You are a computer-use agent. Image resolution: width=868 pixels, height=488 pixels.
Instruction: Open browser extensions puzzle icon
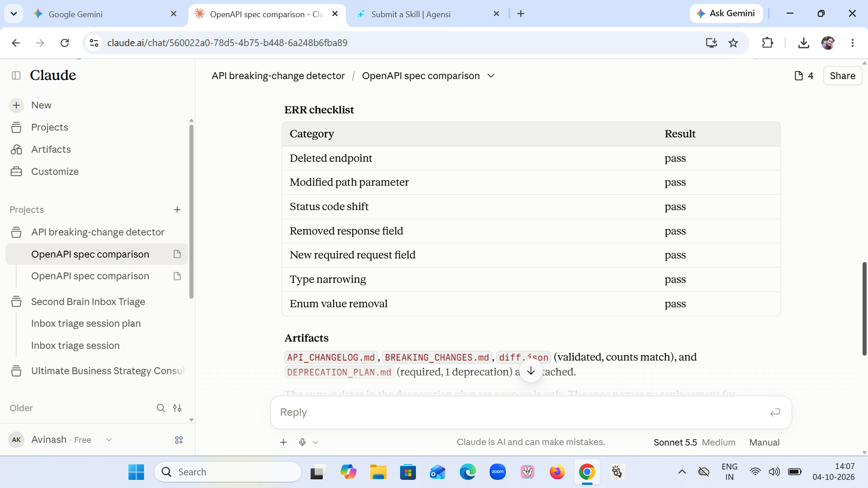pyautogui.click(x=767, y=43)
